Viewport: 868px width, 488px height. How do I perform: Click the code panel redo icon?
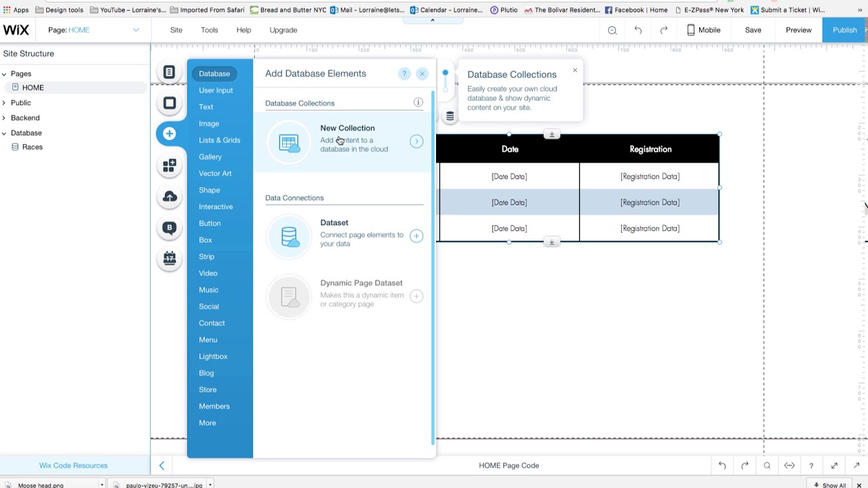coord(745,466)
